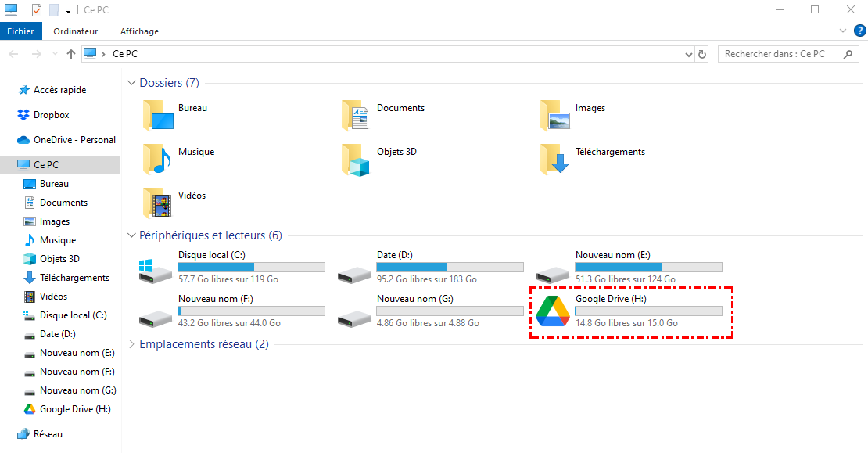Switch to the Affichage ribbon tab
The height and width of the screenshot is (453, 868).
139,31
